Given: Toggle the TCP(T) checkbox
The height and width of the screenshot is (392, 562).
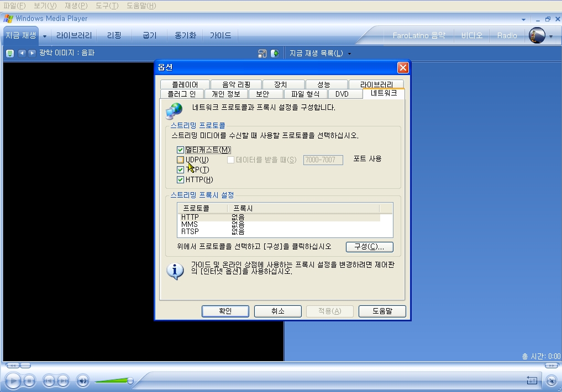Looking at the screenshot, I should click(180, 169).
